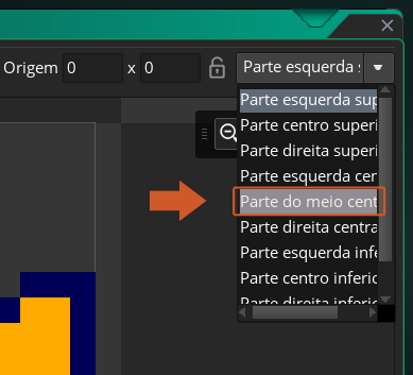Click the 'Parte esquerda' combo box field

point(300,68)
